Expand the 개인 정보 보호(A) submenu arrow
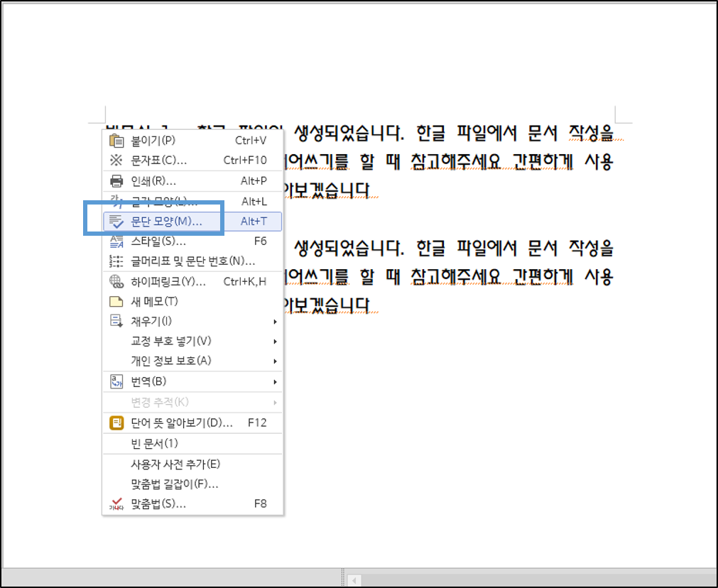The height and width of the screenshot is (588, 718). tap(276, 361)
